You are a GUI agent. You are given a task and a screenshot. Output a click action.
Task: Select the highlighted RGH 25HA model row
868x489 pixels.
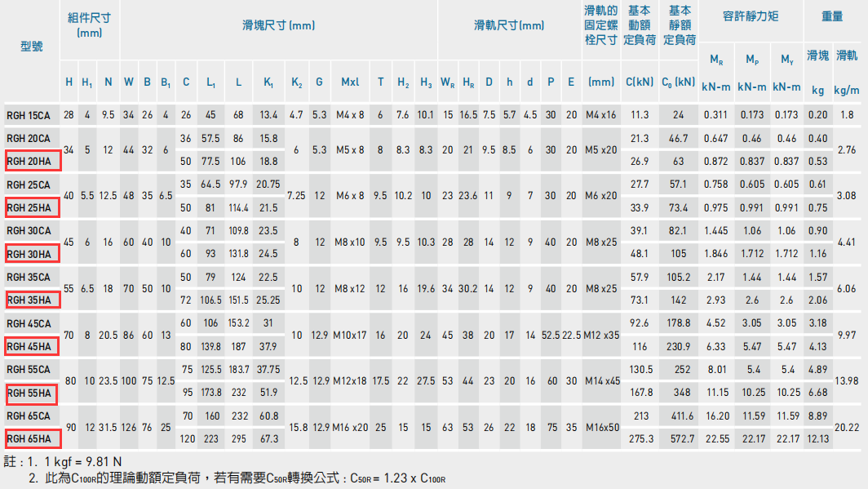[29, 207]
